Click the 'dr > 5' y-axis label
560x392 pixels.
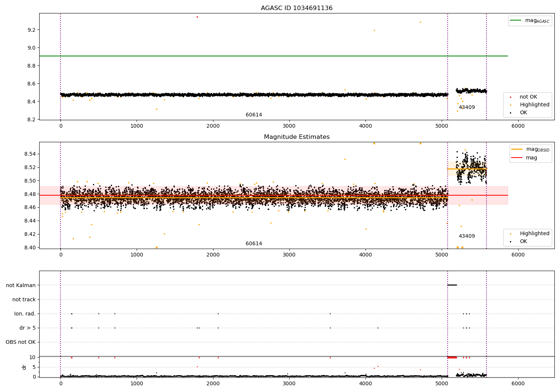coord(28,328)
